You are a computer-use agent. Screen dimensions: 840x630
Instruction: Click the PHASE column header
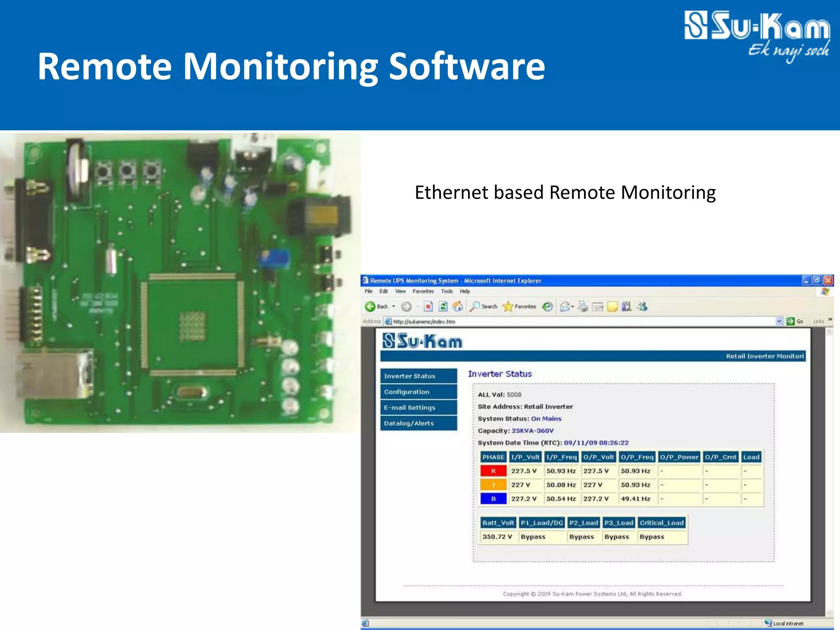pyautogui.click(x=493, y=457)
